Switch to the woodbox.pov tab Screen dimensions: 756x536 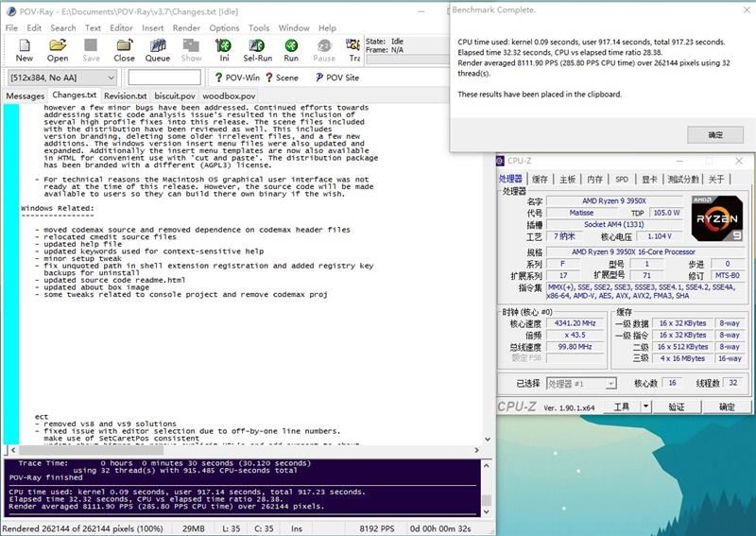tap(229, 96)
